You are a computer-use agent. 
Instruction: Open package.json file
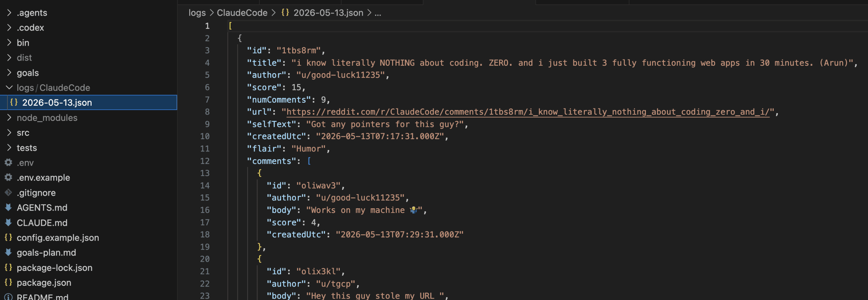click(x=44, y=283)
